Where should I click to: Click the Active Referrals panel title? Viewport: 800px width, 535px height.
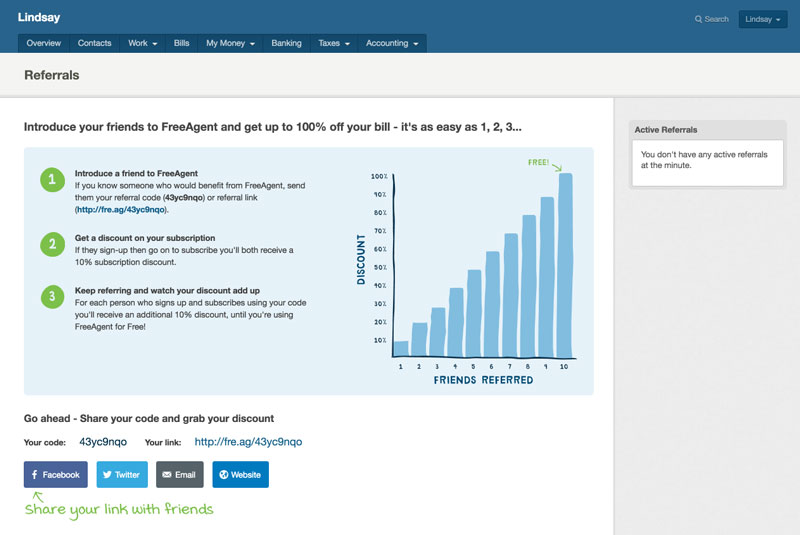(665, 130)
